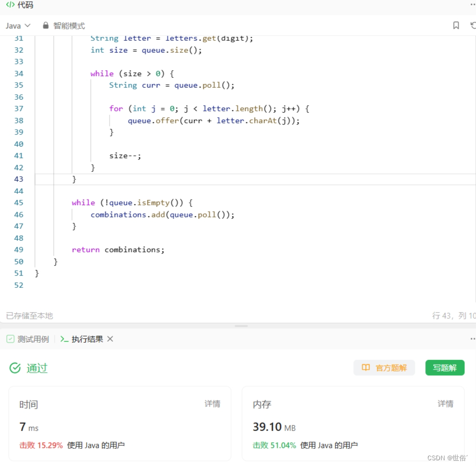Screen dimensions: 476x466
Task: Open 详情 for the 内存 card
Action: [x=445, y=404]
